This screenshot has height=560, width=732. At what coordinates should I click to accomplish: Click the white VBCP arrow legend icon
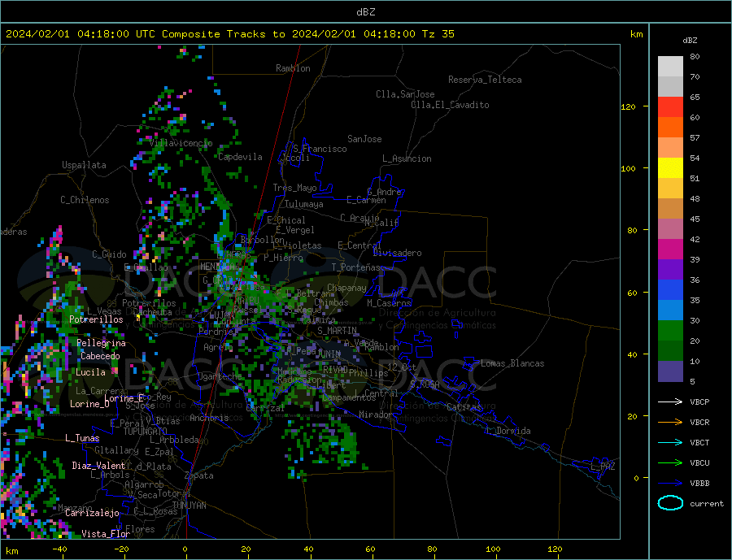[x=670, y=402]
